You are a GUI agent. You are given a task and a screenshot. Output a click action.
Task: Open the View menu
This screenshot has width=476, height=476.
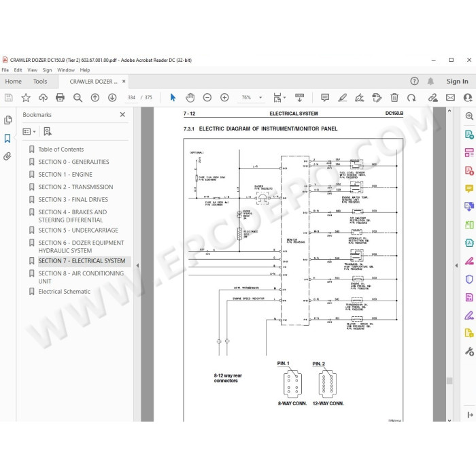point(32,70)
